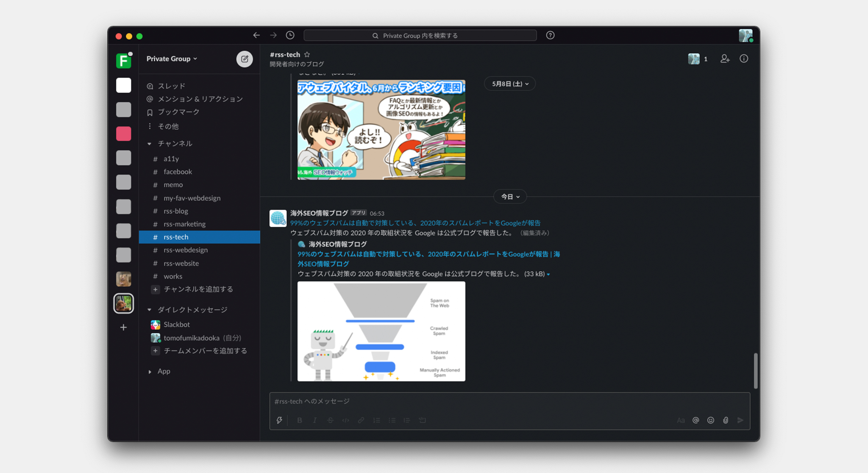868x473 pixels.
Task: Open the 99%のウェブスパム article link
Action: (415, 223)
